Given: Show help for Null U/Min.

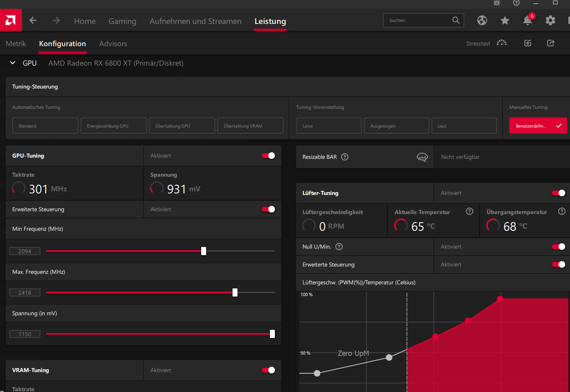Looking at the screenshot, I should [x=339, y=247].
